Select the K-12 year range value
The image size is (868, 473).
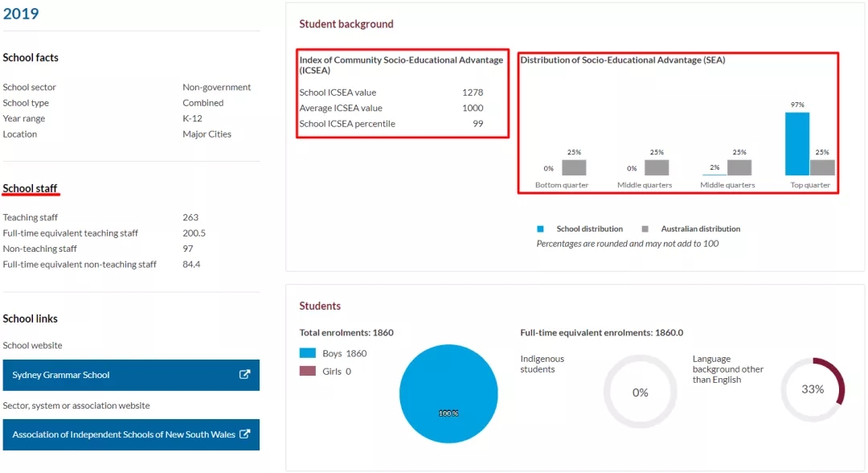(193, 118)
